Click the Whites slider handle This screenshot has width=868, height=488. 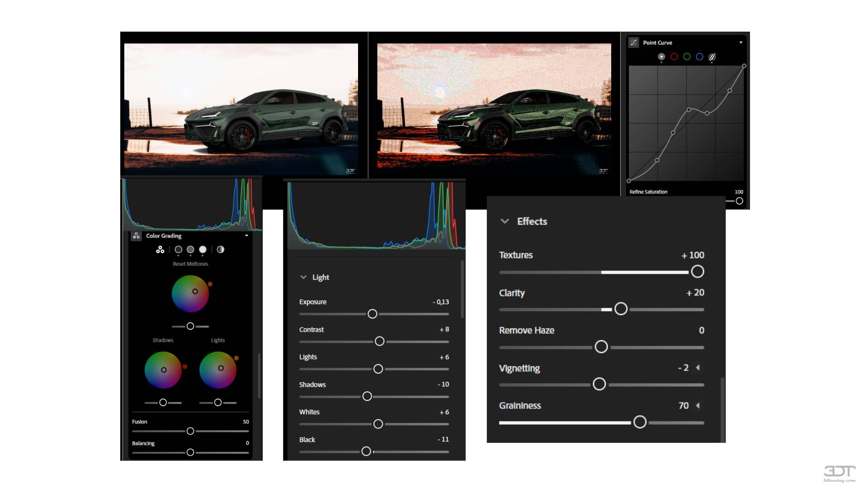(x=378, y=424)
